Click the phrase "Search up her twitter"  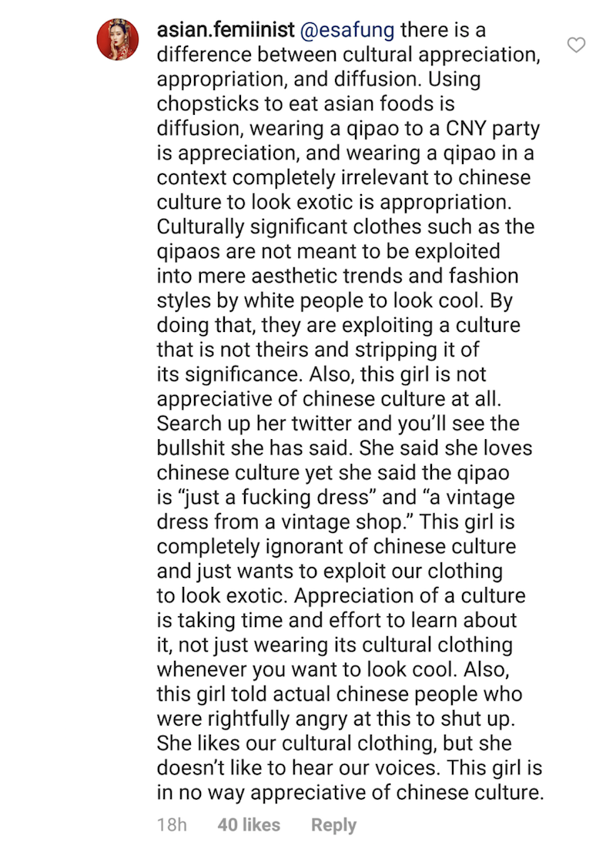tap(254, 424)
